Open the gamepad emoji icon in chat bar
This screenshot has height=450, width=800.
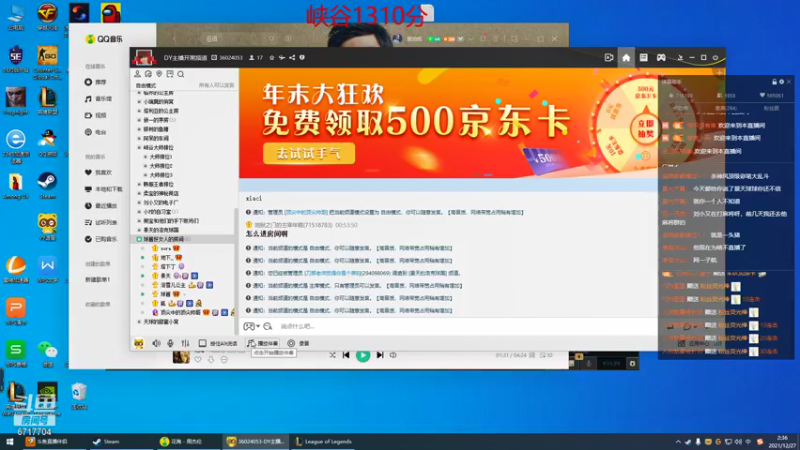point(248,326)
